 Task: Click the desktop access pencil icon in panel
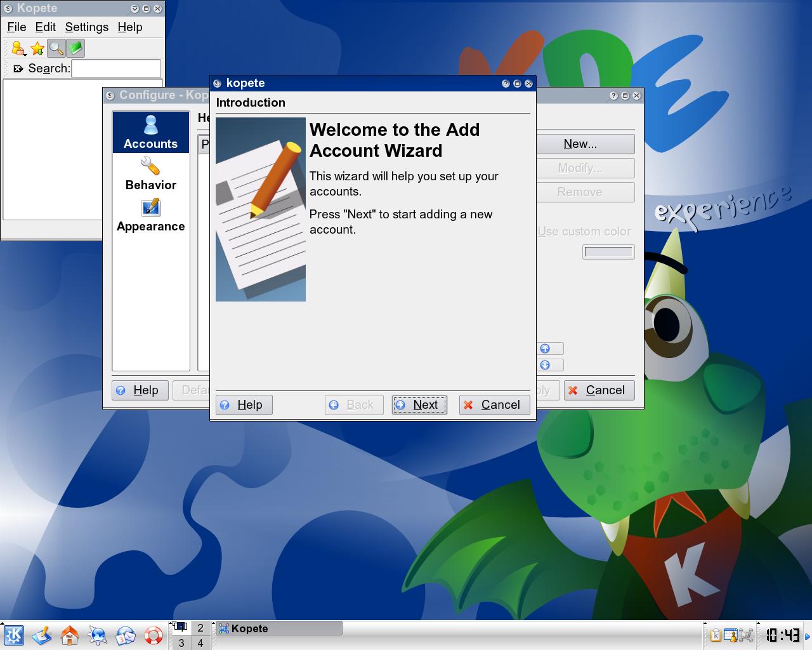[x=42, y=635]
